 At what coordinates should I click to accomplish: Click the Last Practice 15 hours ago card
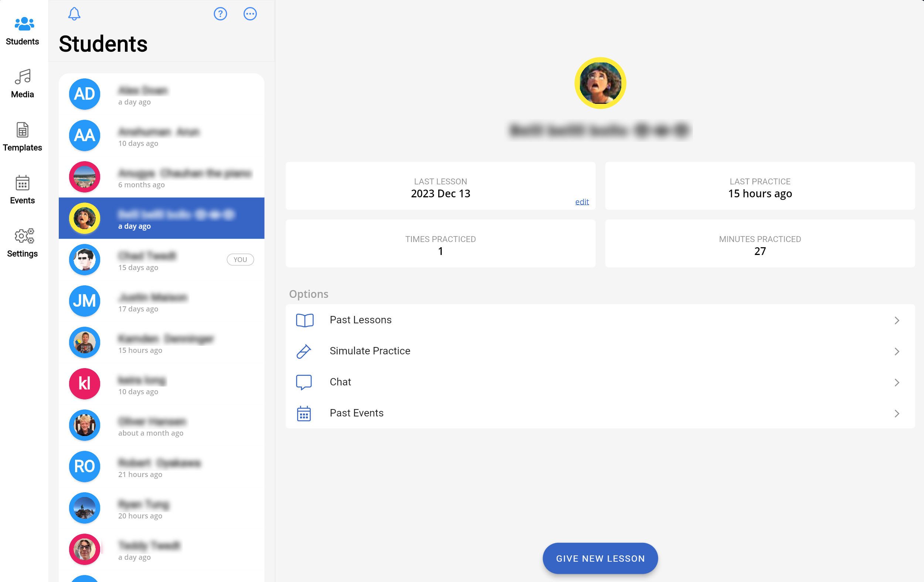coord(760,186)
